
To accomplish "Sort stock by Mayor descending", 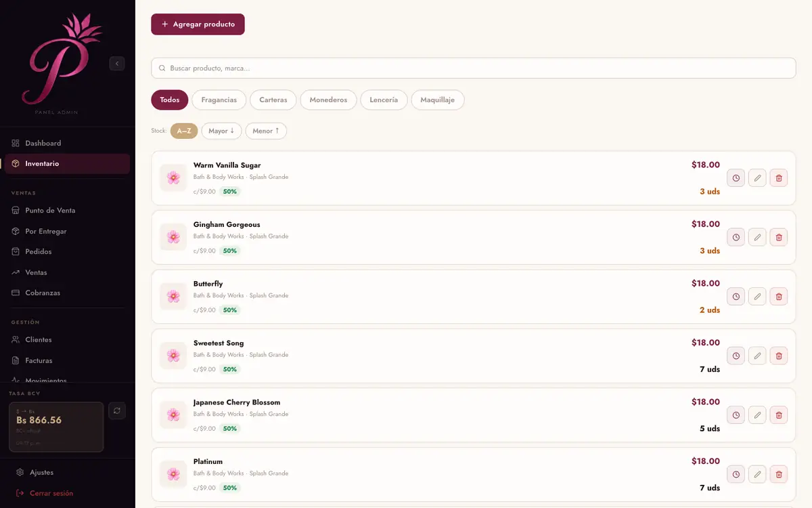I will (221, 131).
